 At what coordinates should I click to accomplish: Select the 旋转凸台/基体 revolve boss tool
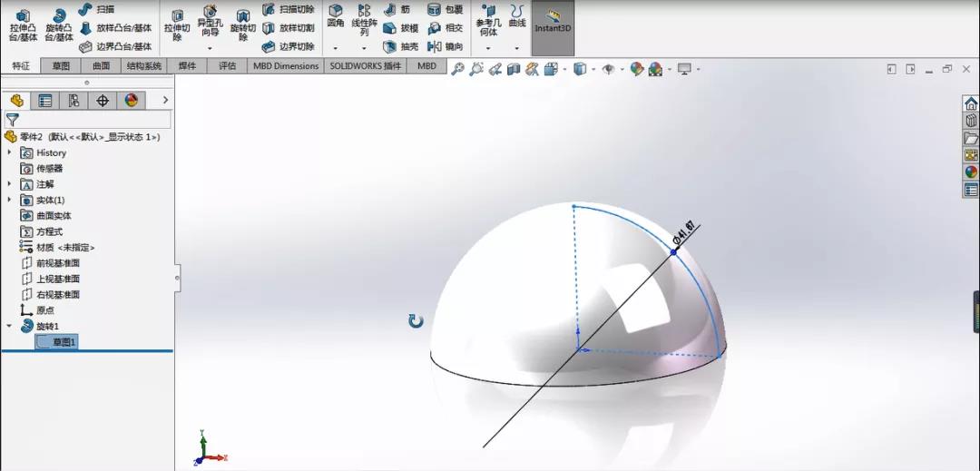[59, 25]
